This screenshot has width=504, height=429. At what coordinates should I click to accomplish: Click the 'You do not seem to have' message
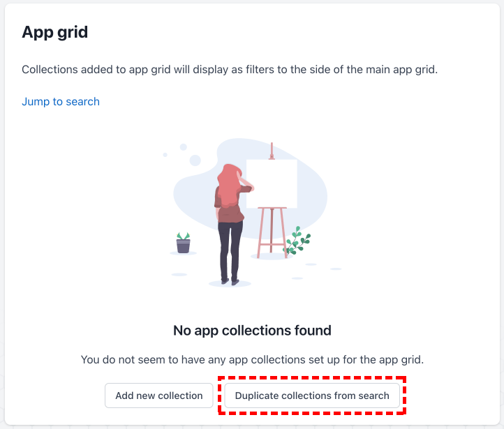[x=252, y=360]
